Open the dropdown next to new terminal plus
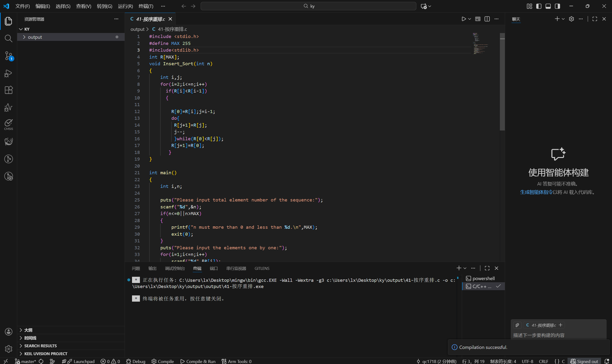The width and height of the screenshot is (612, 364). [x=465, y=268]
